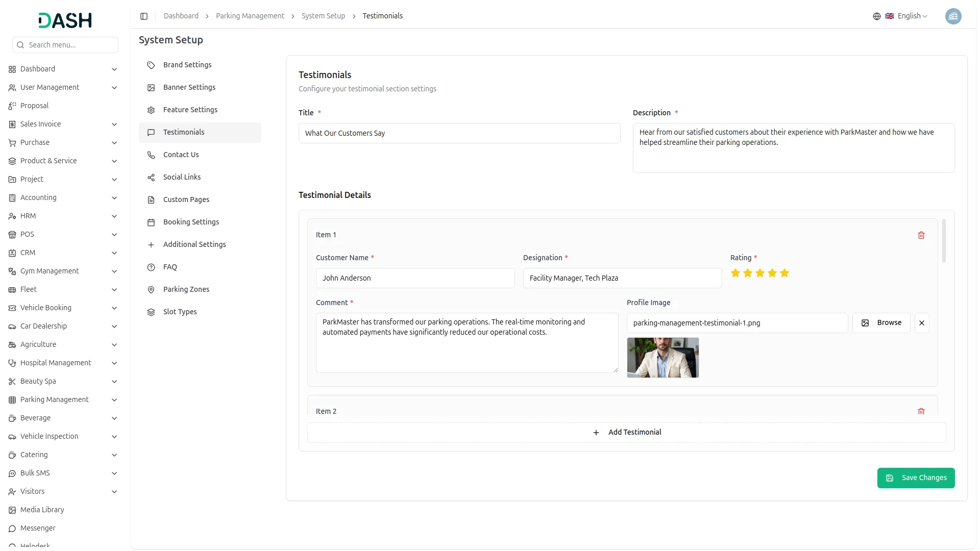Set rating to the third star
Viewport: 980px width, 551px height.
click(760, 273)
